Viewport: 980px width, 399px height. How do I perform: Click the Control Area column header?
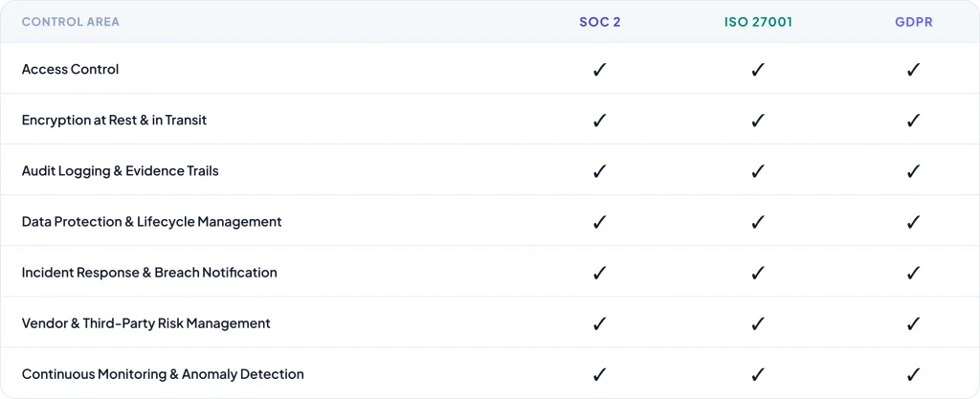coord(71,22)
